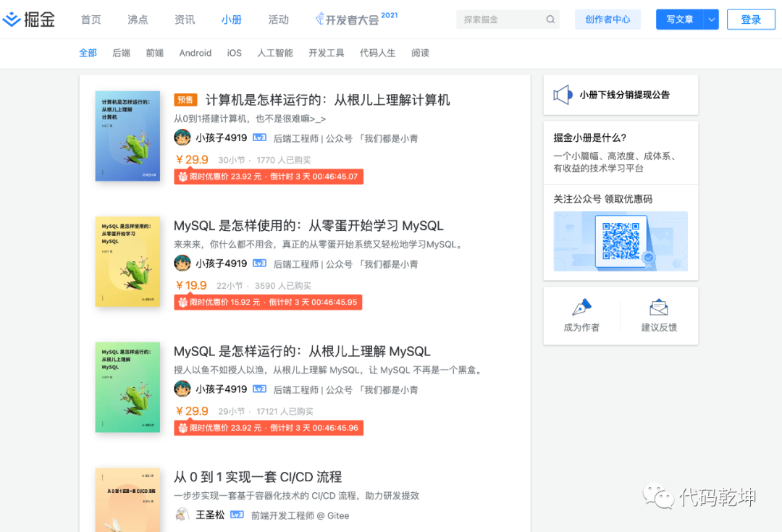Click gift icon on 15.92 元 discount banner
The height and width of the screenshot is (532, 782).
click(x=183, y=302)
